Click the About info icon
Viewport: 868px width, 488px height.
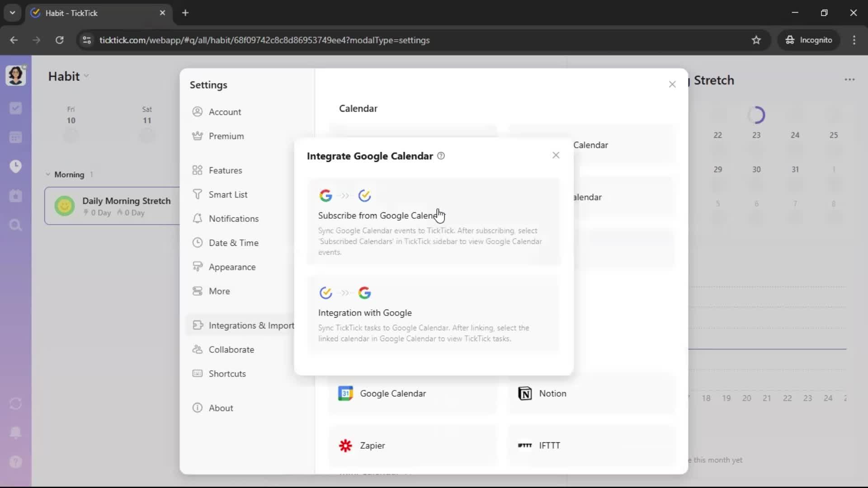[x=198, y=408]
